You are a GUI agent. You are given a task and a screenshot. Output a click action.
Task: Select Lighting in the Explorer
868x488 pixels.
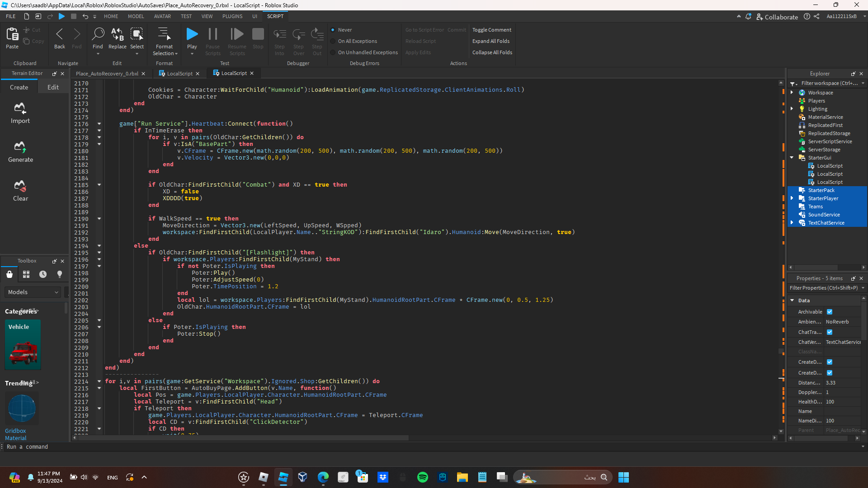pyautogui.click(x=818, y=109)
